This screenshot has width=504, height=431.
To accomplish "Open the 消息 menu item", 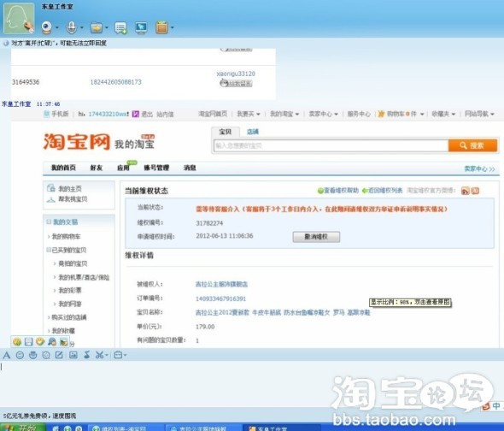I will [x=190, y=168].
